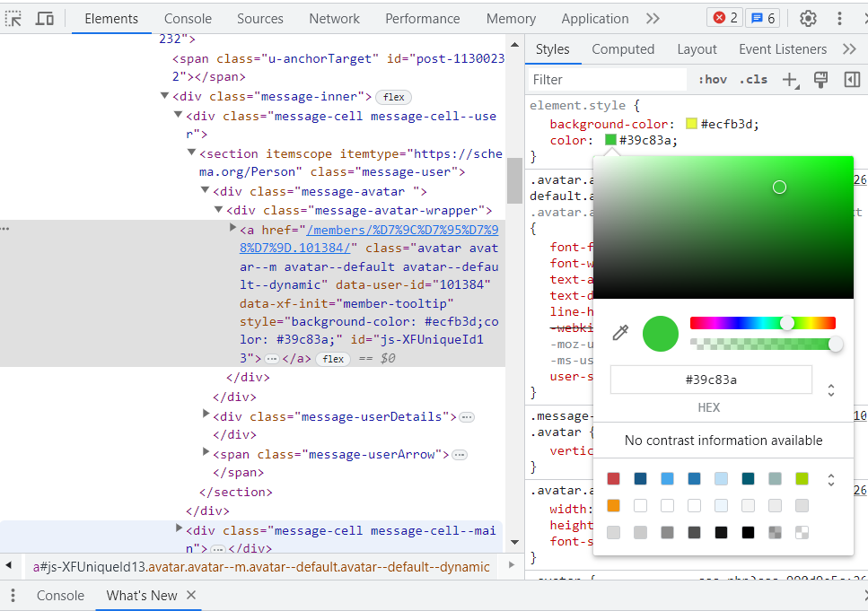Activate the inspect element picker icon
The image size is (868, 611).
point(14,19)
